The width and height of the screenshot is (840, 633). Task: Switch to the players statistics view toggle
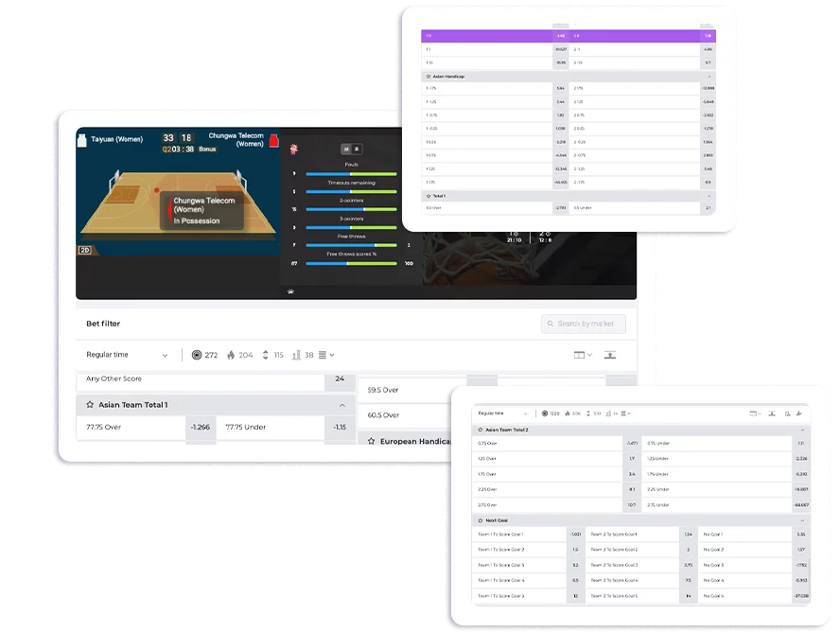click(358, 149)
